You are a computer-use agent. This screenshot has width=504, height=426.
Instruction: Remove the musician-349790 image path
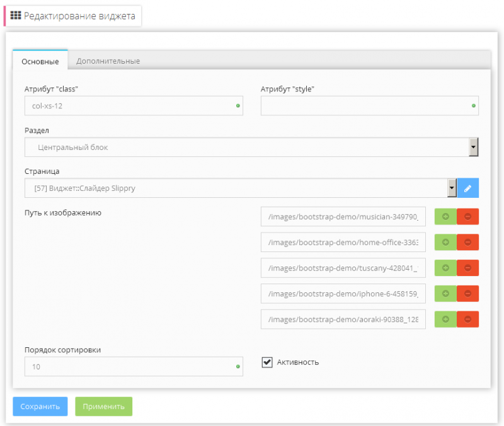pyautogui.click(x=467, y=216)
